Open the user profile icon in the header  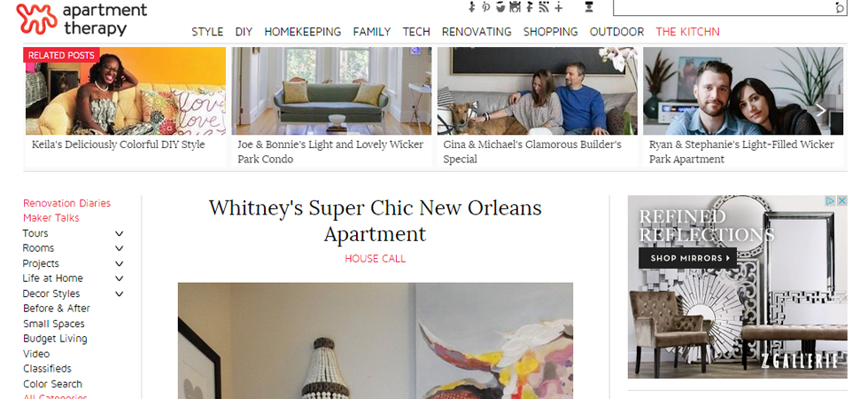coord(589,7)
